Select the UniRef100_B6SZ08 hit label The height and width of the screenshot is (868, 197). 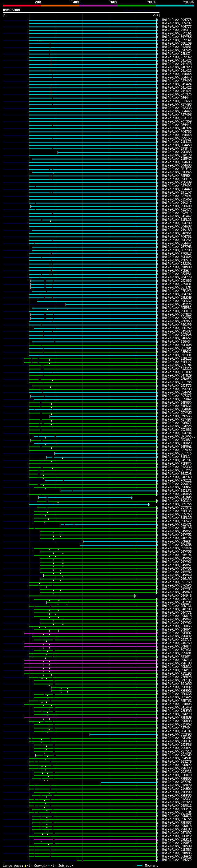177,474
